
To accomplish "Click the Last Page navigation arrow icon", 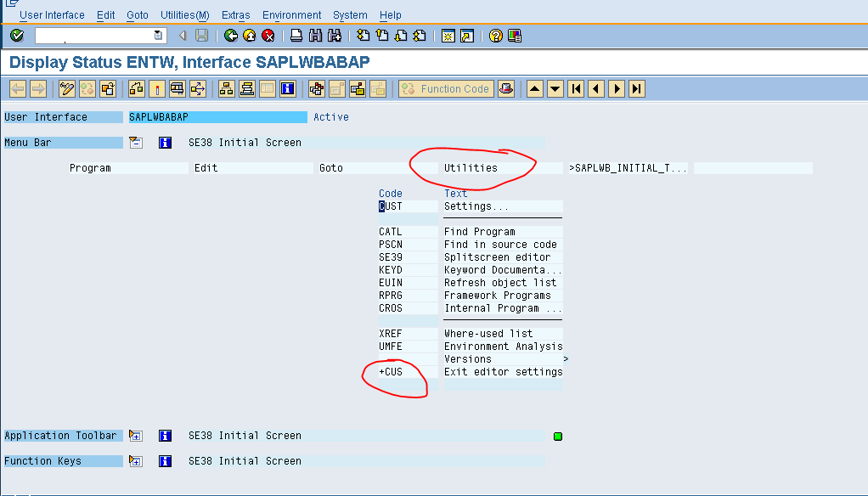I will (635, 88).
